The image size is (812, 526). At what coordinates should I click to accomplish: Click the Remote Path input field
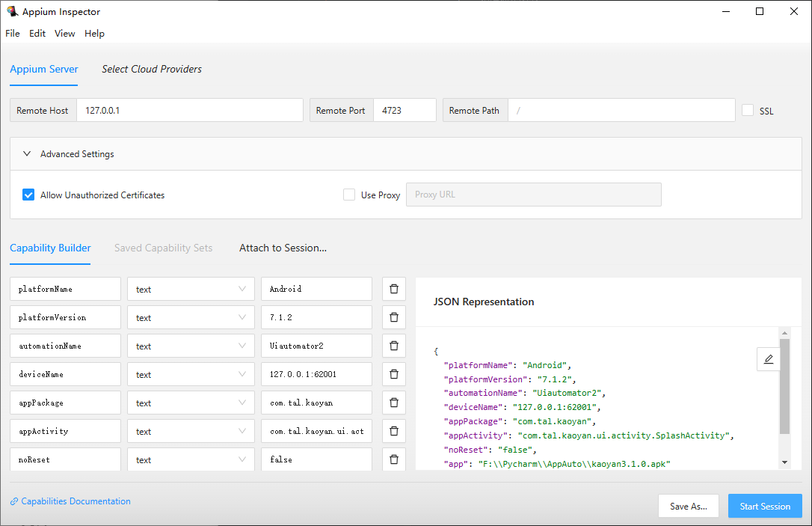click(621, 111)
